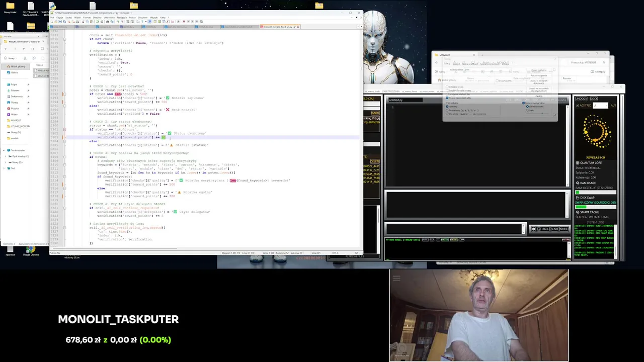Select 'Normalny' search mode radio button
The height and width of the screenshot is (362, 644).
coord(447,107)
